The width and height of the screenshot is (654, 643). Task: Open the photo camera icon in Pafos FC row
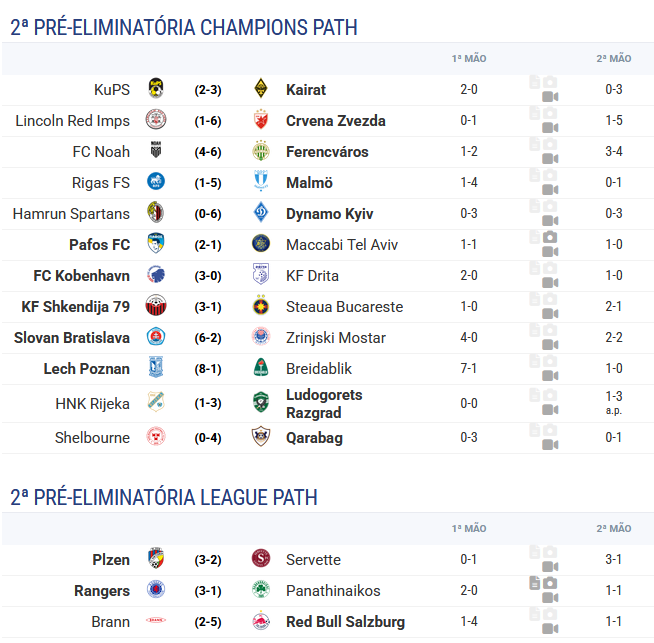pos(550,237)
